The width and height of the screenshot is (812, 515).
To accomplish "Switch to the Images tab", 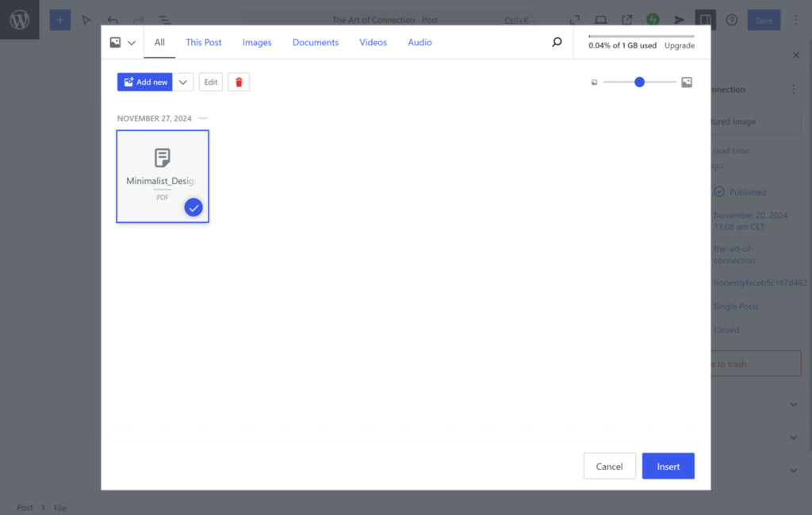I will (x=257, y=43).
